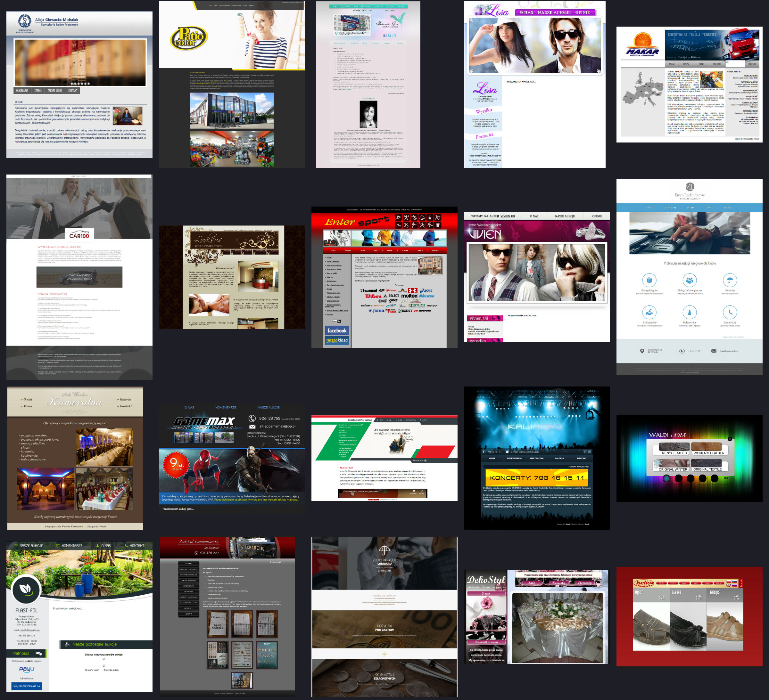The height and width of the screenshot is (700, 769).
Task: Click the Opinie tab on Vivien page
Action: [x=597, y=216]
